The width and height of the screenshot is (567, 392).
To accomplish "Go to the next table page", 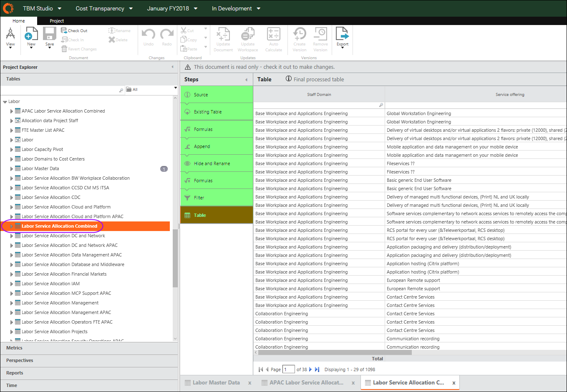I will (x=310, y=369).
